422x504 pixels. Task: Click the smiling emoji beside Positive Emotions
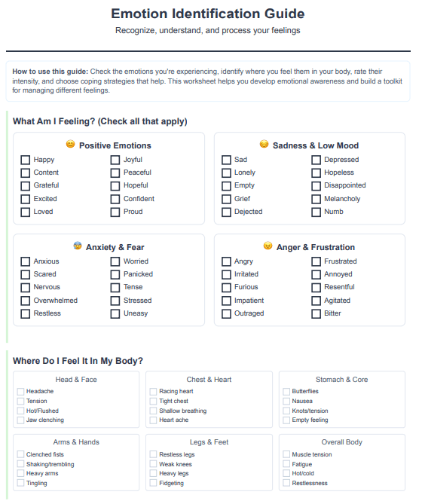click(x=70, y=144)
